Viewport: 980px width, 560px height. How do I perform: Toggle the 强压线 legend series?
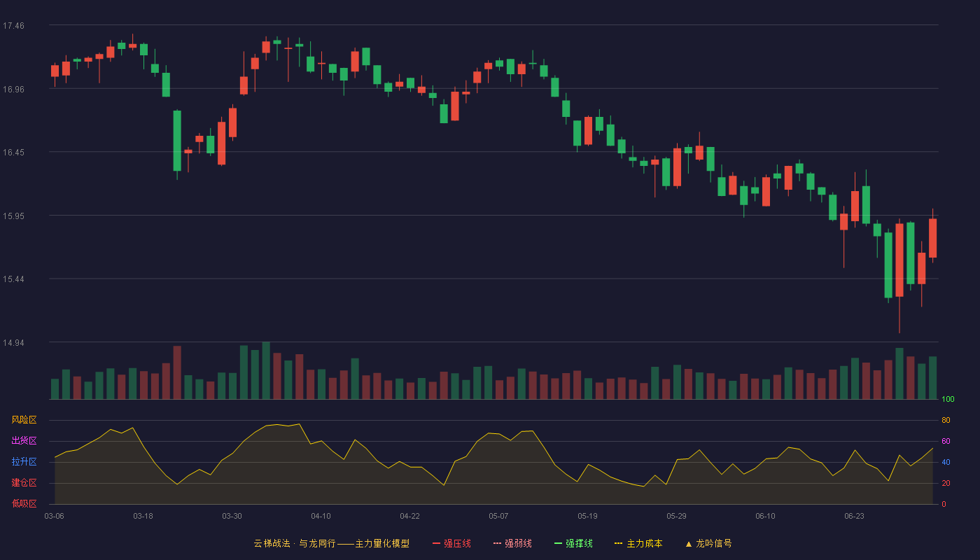coord(451,543)
